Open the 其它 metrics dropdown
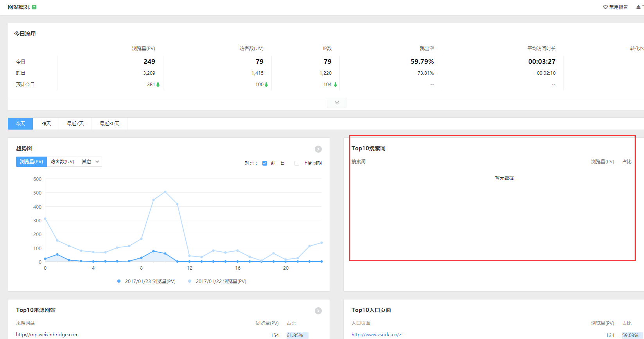Image resolution: width=644 pixels, height=339 pixels. [90, 162]
